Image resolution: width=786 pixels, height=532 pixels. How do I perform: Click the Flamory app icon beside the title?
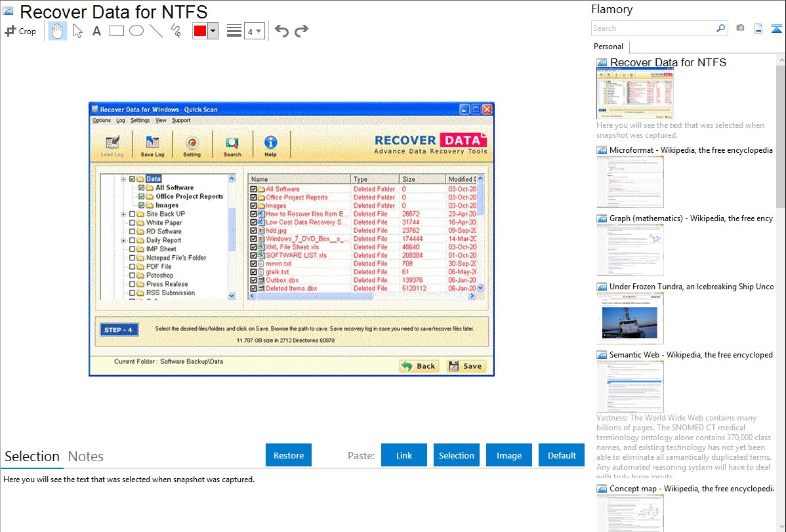(8, 11)
